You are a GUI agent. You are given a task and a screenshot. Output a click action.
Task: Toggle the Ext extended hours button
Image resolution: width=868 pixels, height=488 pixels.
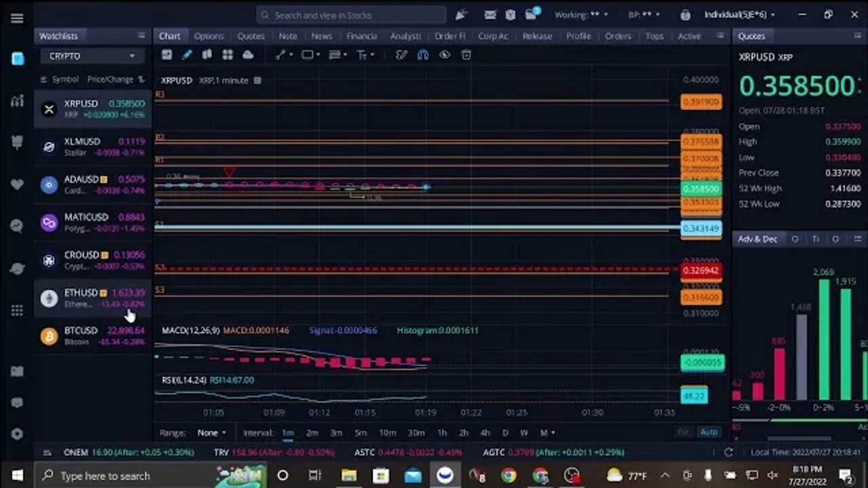684,432
